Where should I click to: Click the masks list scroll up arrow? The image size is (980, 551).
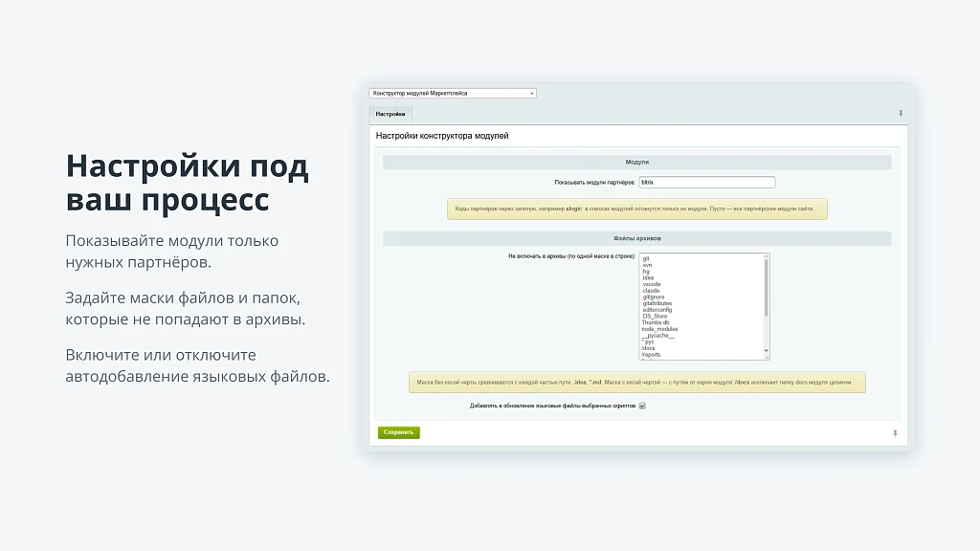(767, 256)
